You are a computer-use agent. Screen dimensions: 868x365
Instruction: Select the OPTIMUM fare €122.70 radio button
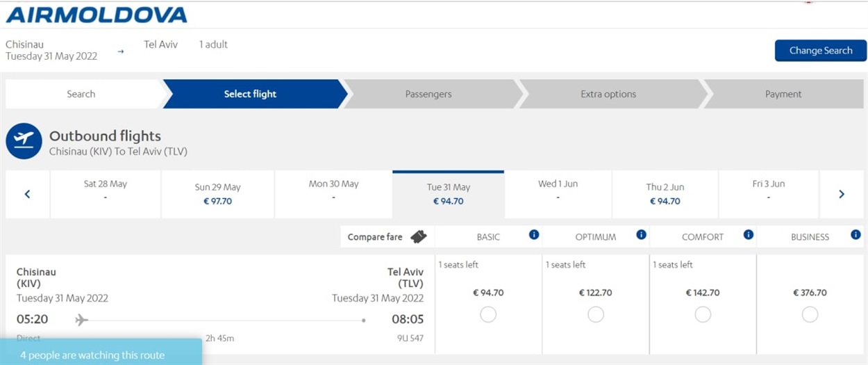[x=596, y=315]
